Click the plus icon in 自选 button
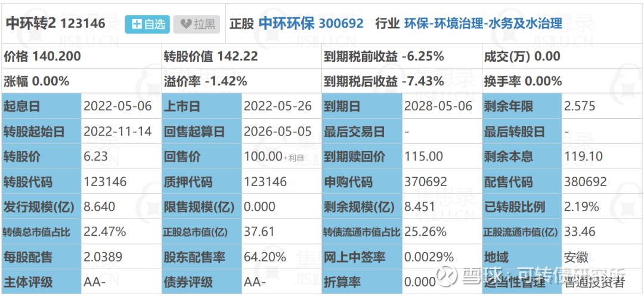 point(137,24)
